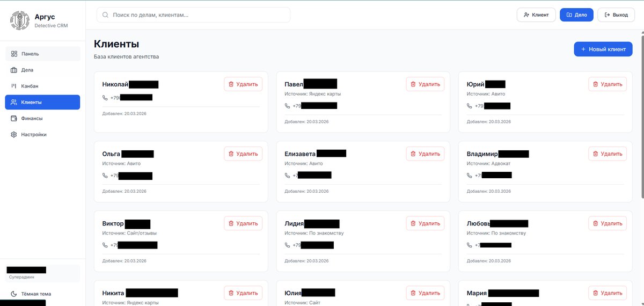644x306 pixels.
Task: Open Панель in the sidebar
Action: 30,54
